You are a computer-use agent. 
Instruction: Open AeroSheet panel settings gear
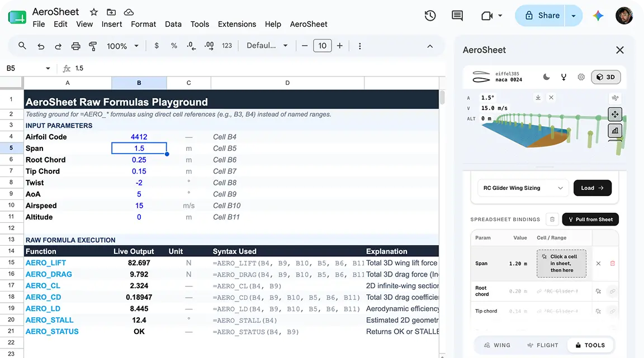(581, 77)
